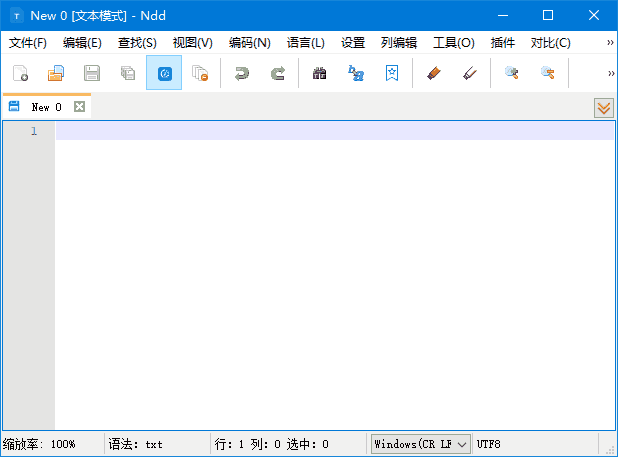618x457 pixels.
Task: Click the Replace toolbar icon
Action: coord(356,73)
